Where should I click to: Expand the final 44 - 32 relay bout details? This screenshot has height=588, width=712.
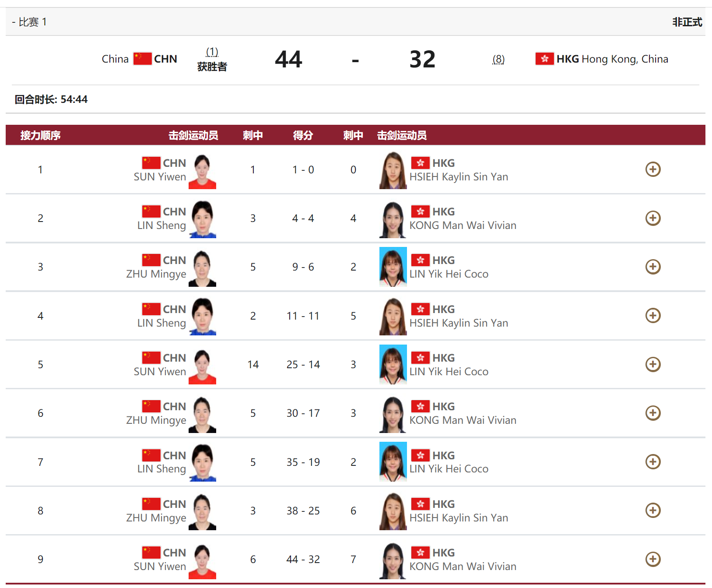(x=652, y=559)
